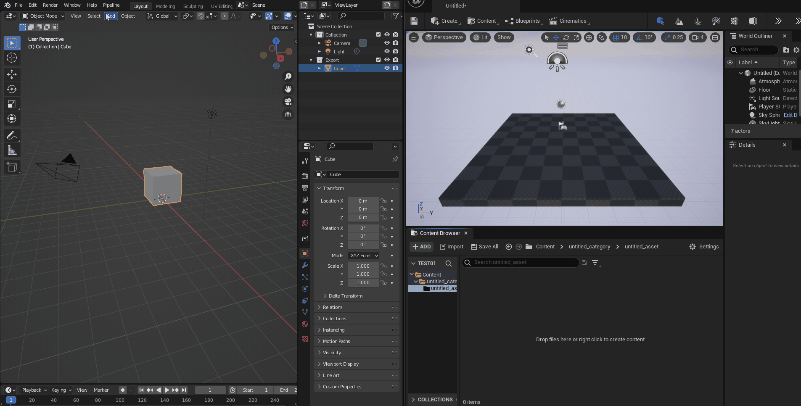Screen dimensions: 801x406
Task: Select the Rotate tool in Blender toolbar
Action: [x=12, y=89]
